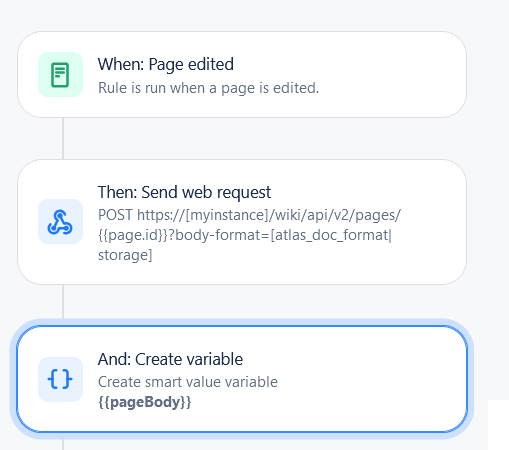Click the {{page.id}} portion of the URL
The height and width of the screenshot is (450, 509).
click(133, 235)
